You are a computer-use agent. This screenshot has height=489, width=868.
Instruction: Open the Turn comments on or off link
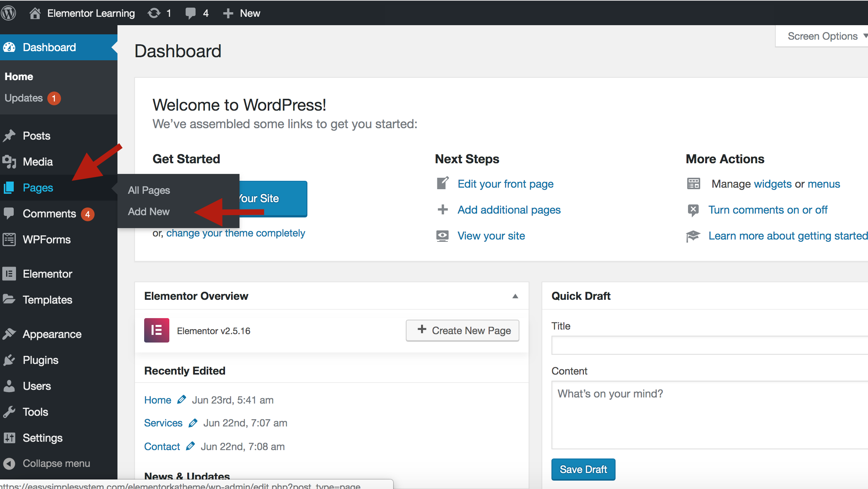pyautogui.click(x=767, y=210)
